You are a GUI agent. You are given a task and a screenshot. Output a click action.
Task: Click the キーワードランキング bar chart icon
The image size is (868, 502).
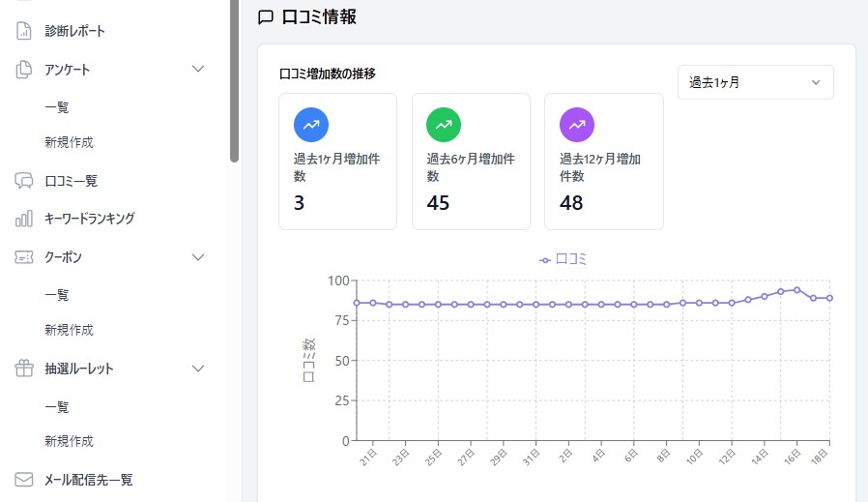[x=25, y=219]
